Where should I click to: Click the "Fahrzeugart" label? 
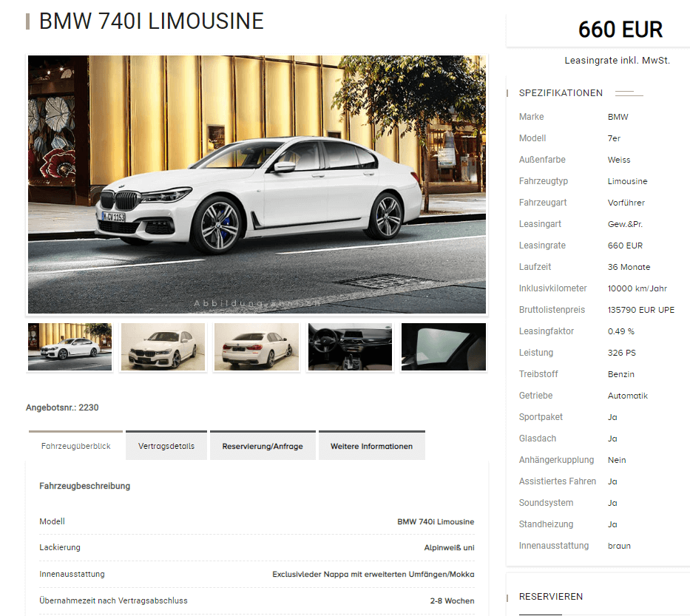pyautogui.click(x=543, y=203)
